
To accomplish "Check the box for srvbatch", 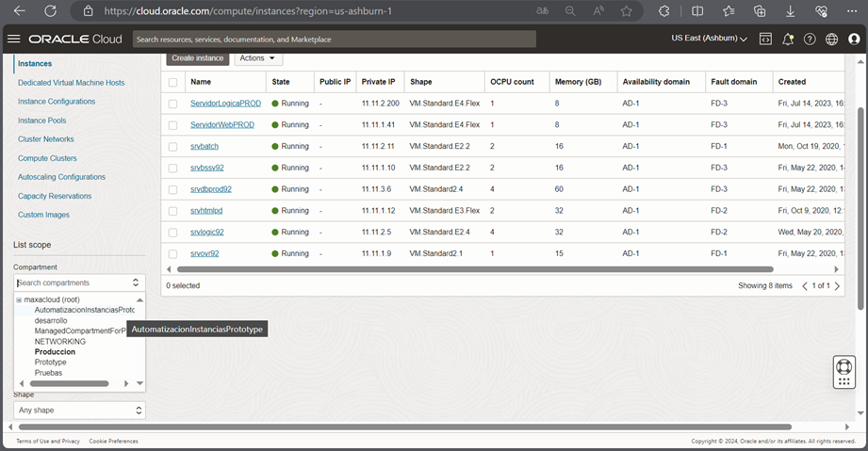I will tap(173, 147).
